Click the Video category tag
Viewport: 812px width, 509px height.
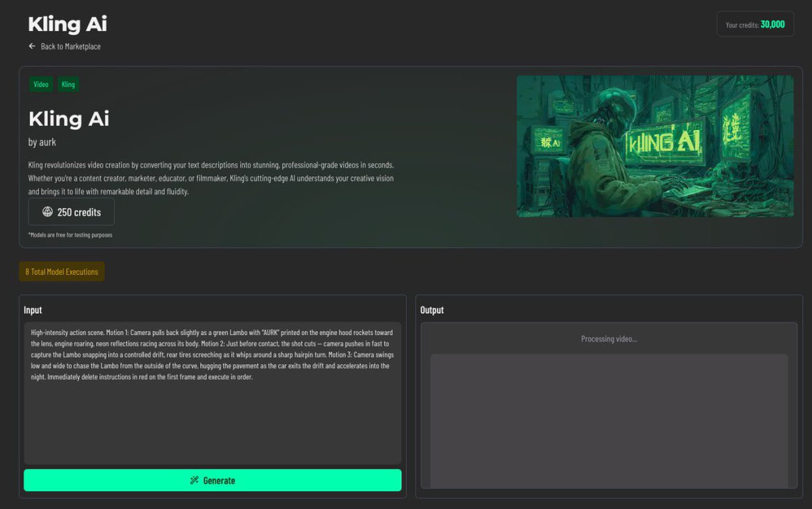[x=41, y=84]
